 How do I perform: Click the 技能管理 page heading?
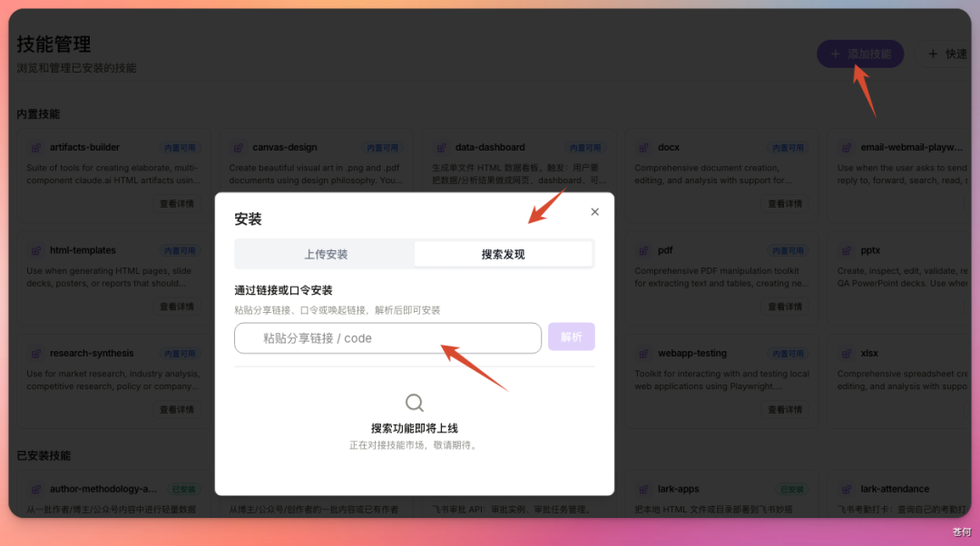[54, 44]
